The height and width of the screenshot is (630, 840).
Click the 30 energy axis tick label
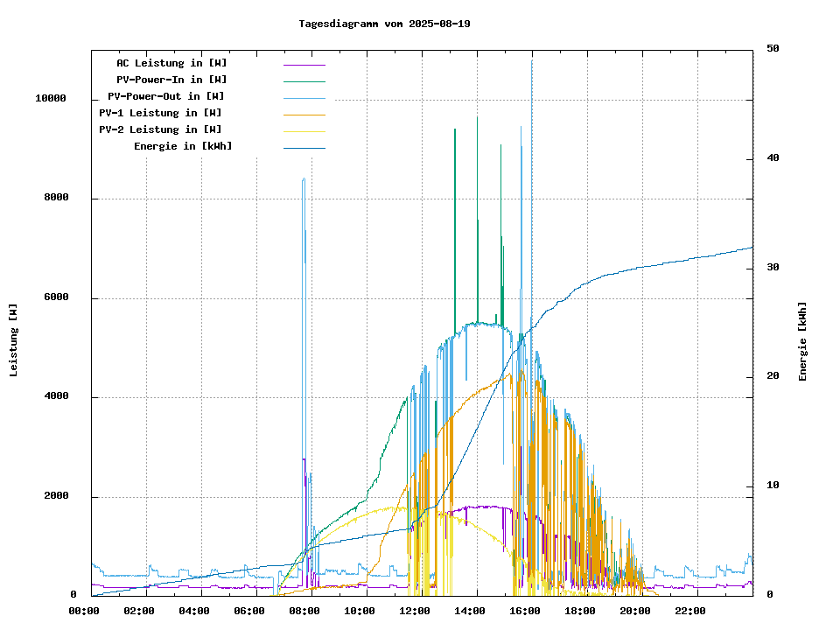tap(773, 267)
